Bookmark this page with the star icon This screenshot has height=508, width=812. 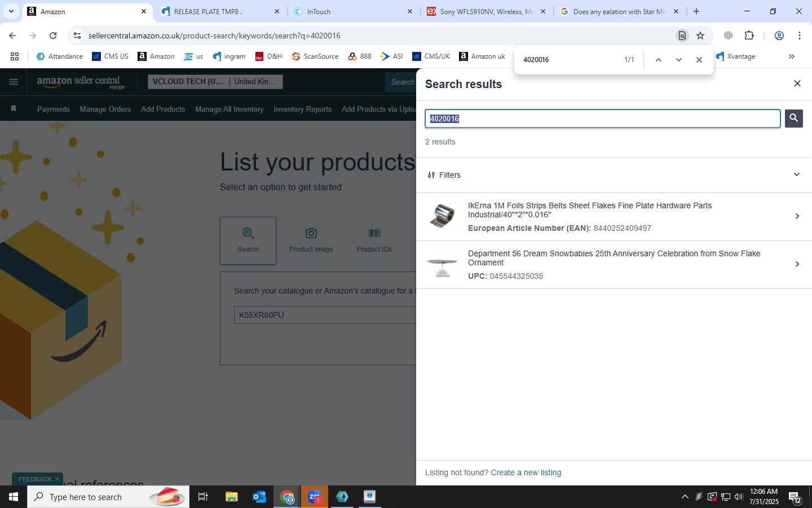pyautogui.click(x=700, y=36)
